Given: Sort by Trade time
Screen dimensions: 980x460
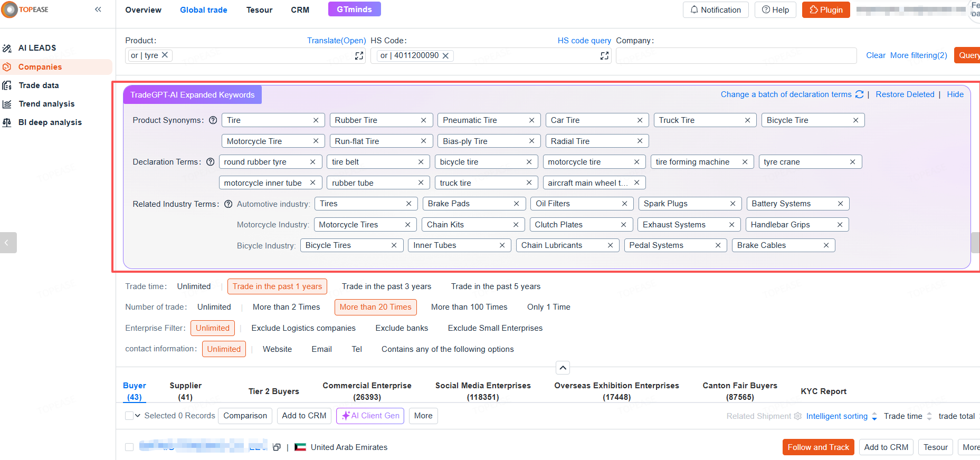Looking at the screenshot, I should 908,416.
